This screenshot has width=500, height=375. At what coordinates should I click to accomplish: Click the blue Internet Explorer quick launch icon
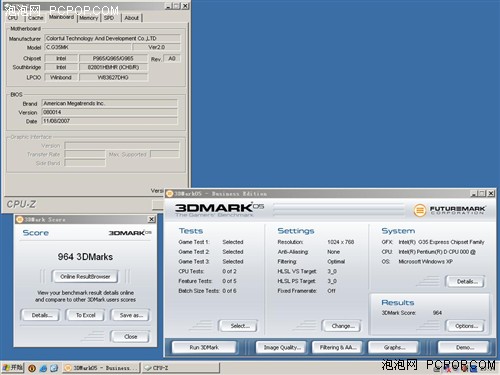coord(43,368)
